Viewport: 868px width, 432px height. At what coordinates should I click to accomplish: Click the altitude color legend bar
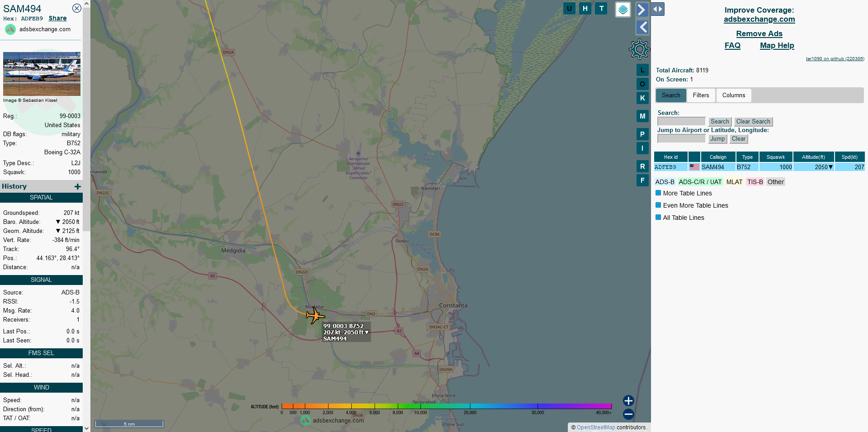click(x=446, y=406)
